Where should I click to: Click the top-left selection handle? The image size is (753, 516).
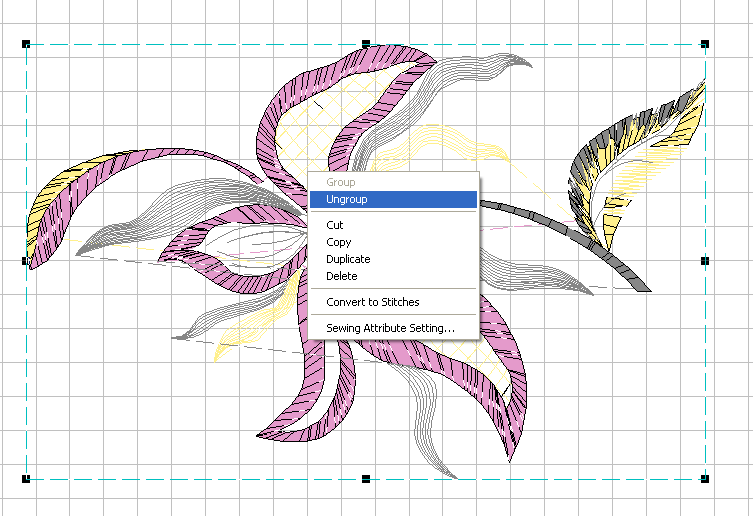pyautogui.click(x=26, y=44)
